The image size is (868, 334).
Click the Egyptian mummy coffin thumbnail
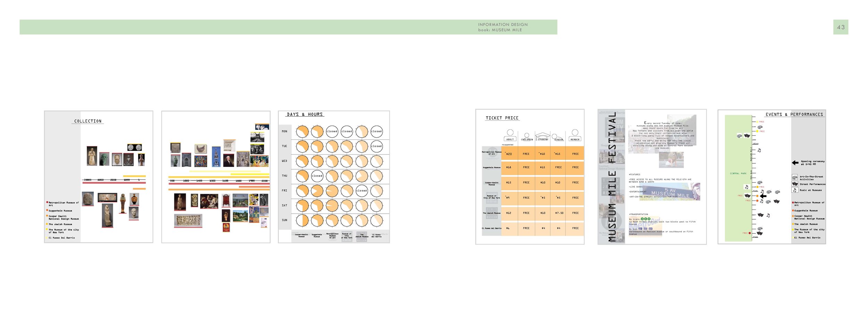point(123,203)
